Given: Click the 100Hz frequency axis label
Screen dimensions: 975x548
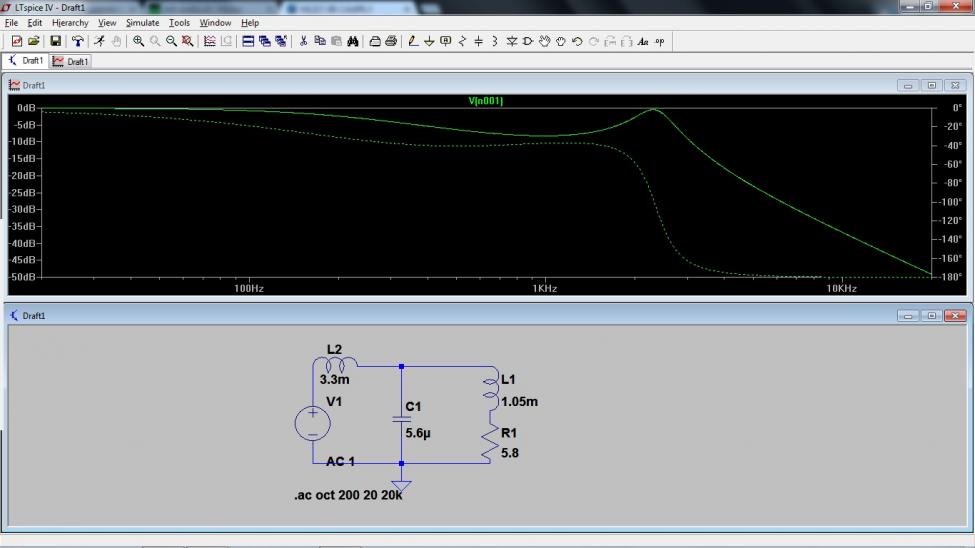Looking at the screenshot, I should click(x=249, y=288).
